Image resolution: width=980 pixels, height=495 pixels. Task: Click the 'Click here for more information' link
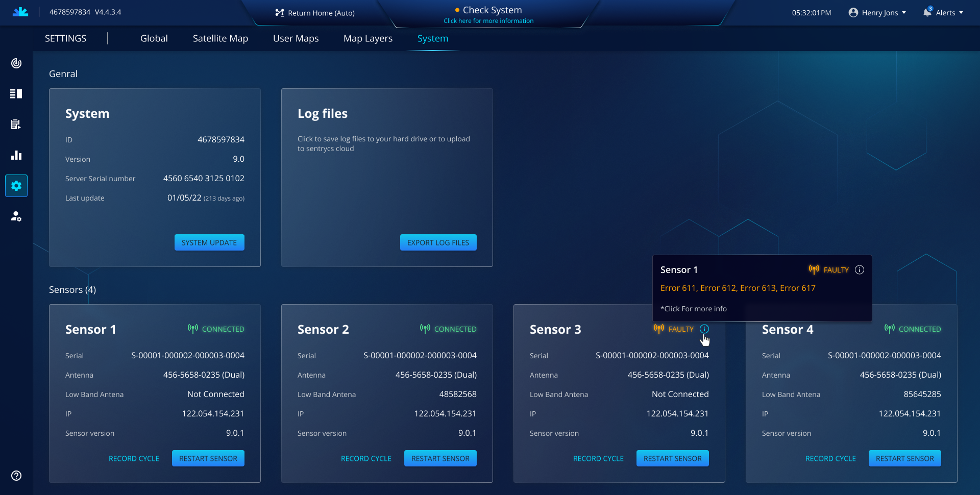point(488,21)
